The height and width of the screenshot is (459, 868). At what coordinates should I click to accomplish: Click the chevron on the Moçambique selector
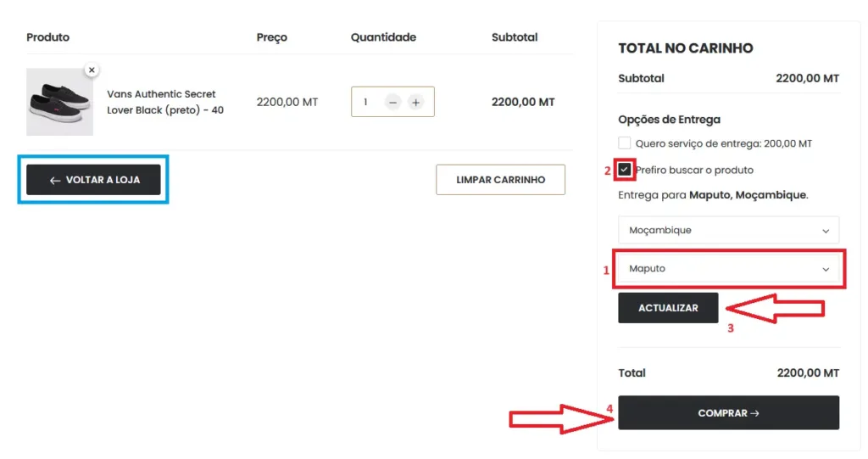826,230
